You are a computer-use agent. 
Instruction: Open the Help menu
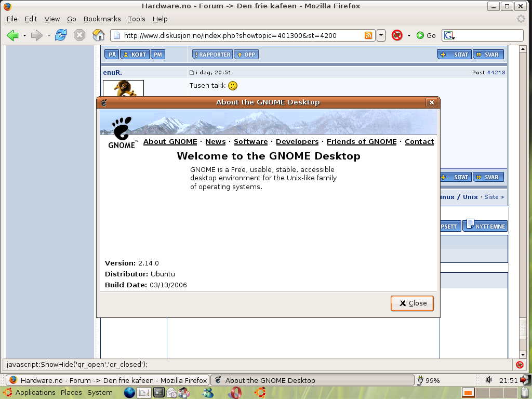click(160, 19)
